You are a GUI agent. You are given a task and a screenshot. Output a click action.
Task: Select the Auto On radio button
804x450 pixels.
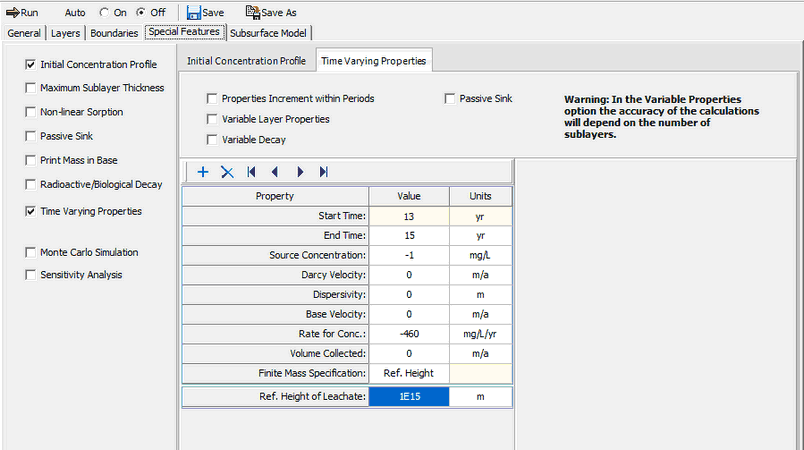(x=105, y=12)
